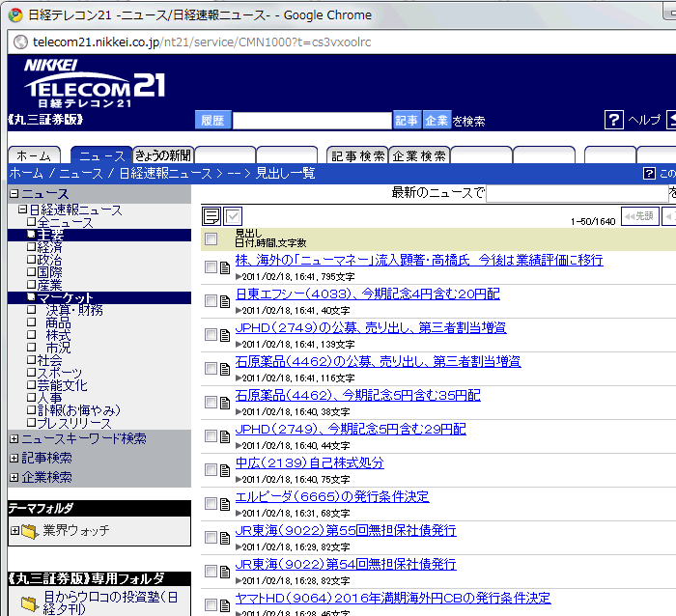The width and height of the screenshot is (676, 616).
Task: Click the list display icon above headlines
Action: pos(211,216)
